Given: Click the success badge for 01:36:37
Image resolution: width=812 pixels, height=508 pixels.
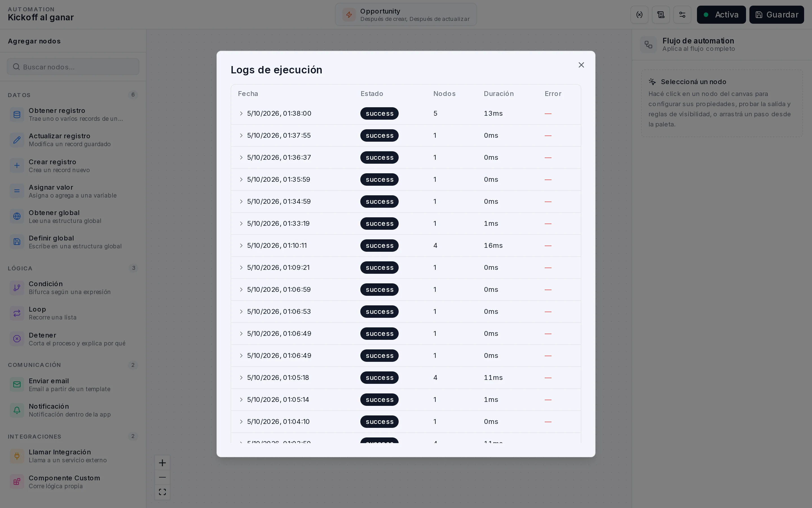Looking at the screenshot, I should point(379,157).
